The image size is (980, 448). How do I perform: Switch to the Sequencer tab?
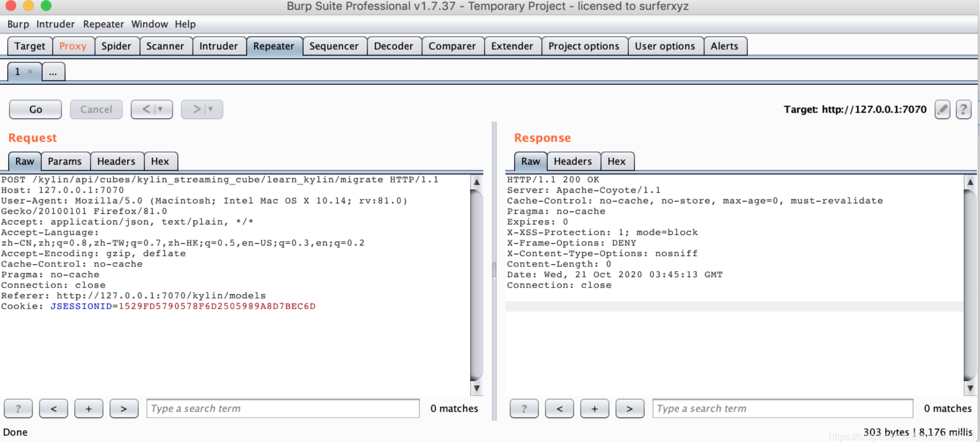[334, 46]
